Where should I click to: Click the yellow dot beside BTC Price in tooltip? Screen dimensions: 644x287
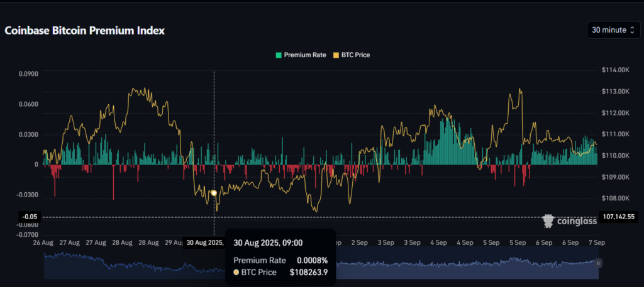[x=236, y=272]
